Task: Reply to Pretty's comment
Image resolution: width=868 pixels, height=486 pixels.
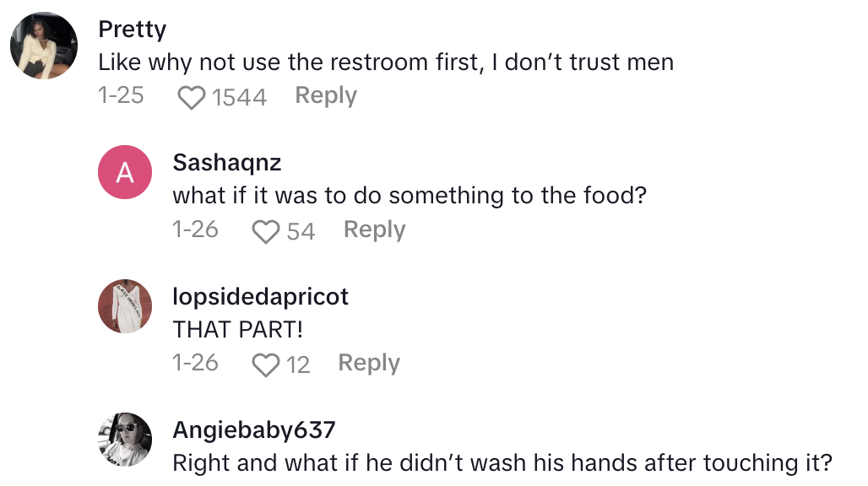Action: 325,95
